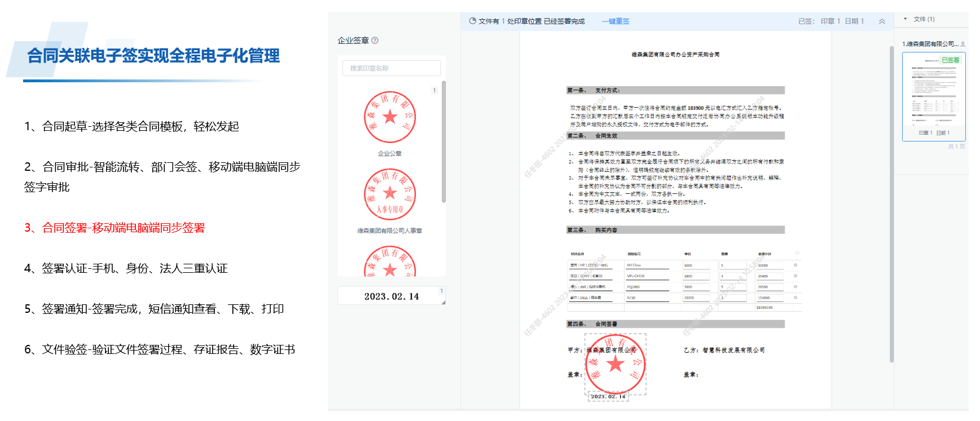
Task: Focus the 搜索印章名称 search field
Action: pyautogui.click(x=392, y=68)
